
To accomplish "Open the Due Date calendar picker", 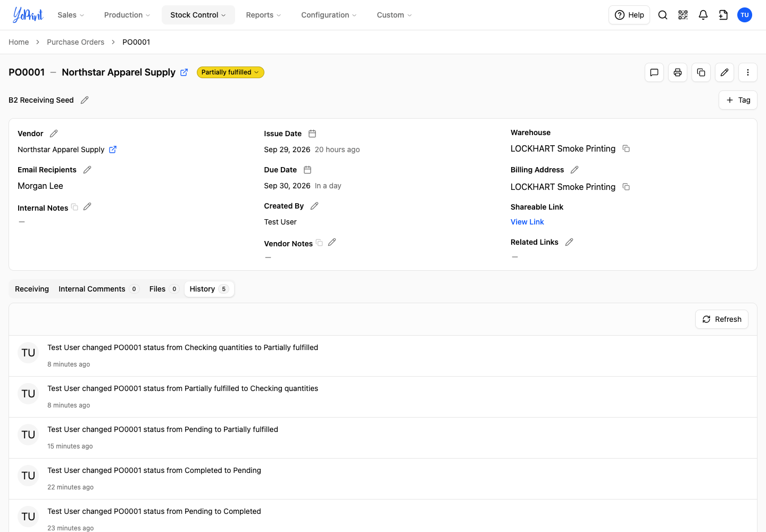I will (x=307, y=170).
